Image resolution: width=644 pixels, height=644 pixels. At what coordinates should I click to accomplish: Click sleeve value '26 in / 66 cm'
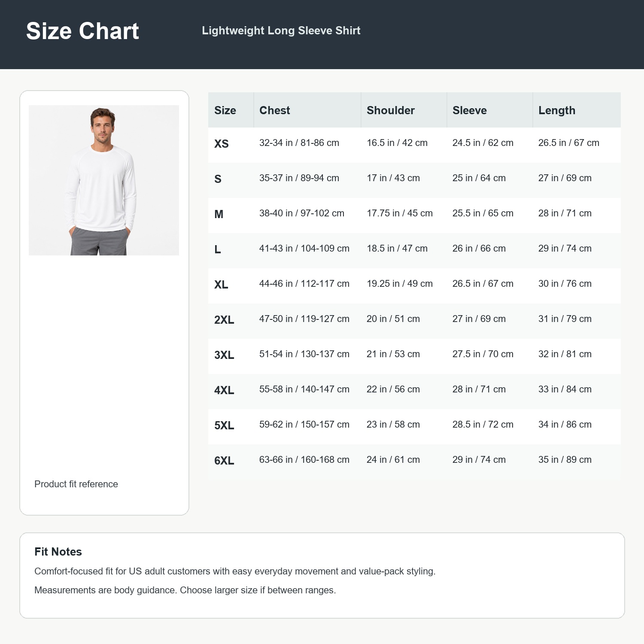[479, 249]
